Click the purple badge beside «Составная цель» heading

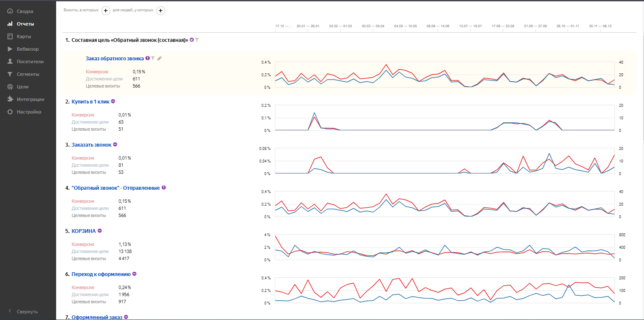[x=192, y=40]
